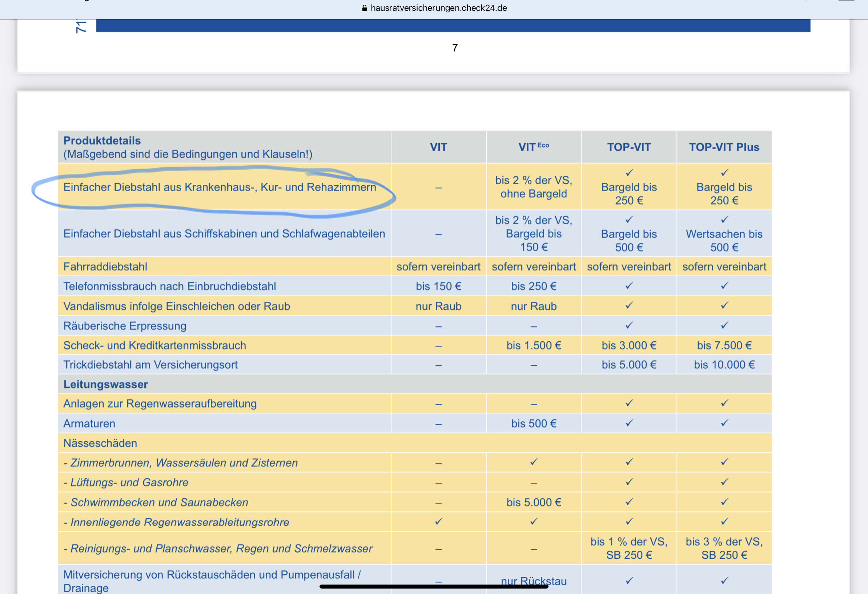This screenshot has width=868, height=594.
Task: Click the hausratversicherungen.check24.de address field
Action: click(x=438, y=8)
